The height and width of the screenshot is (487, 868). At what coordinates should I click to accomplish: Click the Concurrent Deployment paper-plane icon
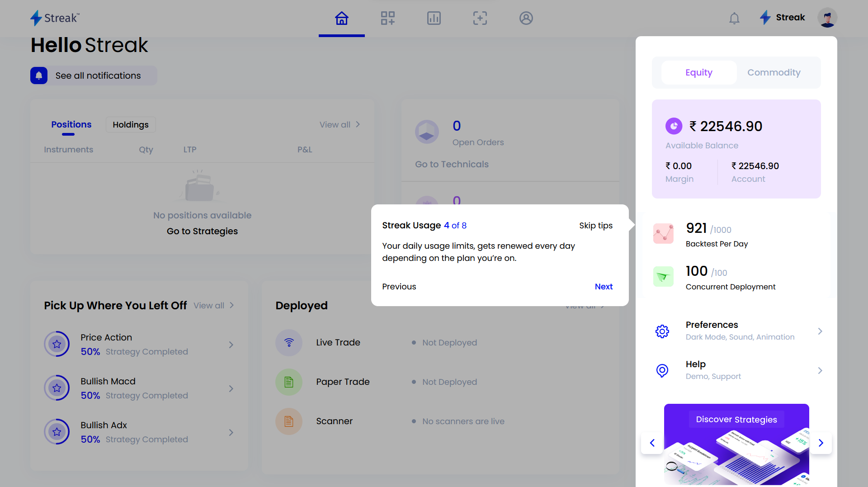663,276
